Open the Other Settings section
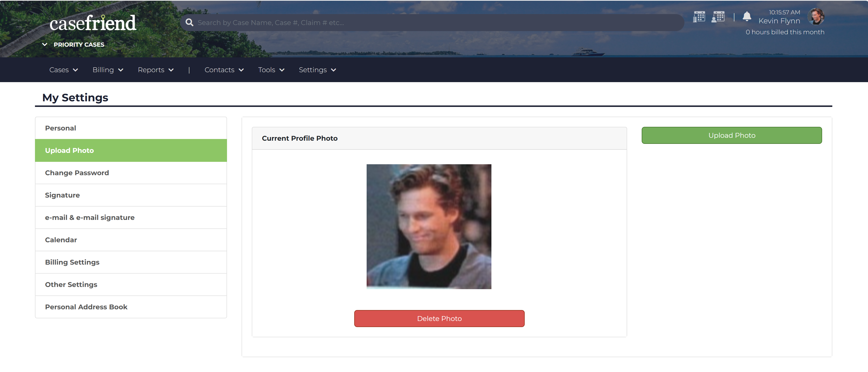Image resolution: width=868 pixels, height=372 pixels. coord(131,284)
